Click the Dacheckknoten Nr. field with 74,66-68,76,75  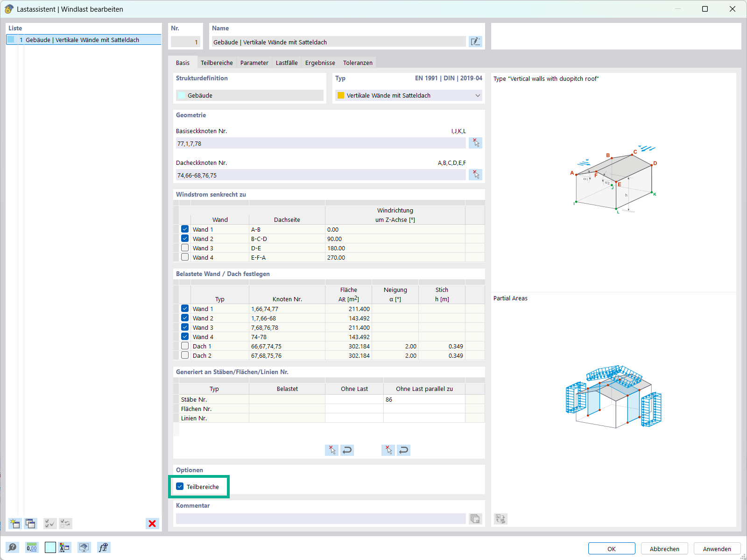point(321,175)
